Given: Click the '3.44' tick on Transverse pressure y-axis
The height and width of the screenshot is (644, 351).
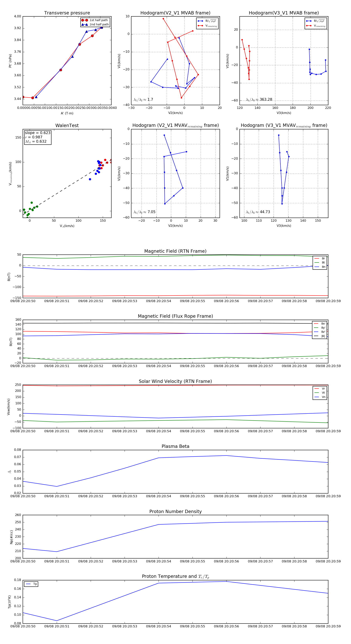Looking at the screenshot, I should (x=18, y=99).
